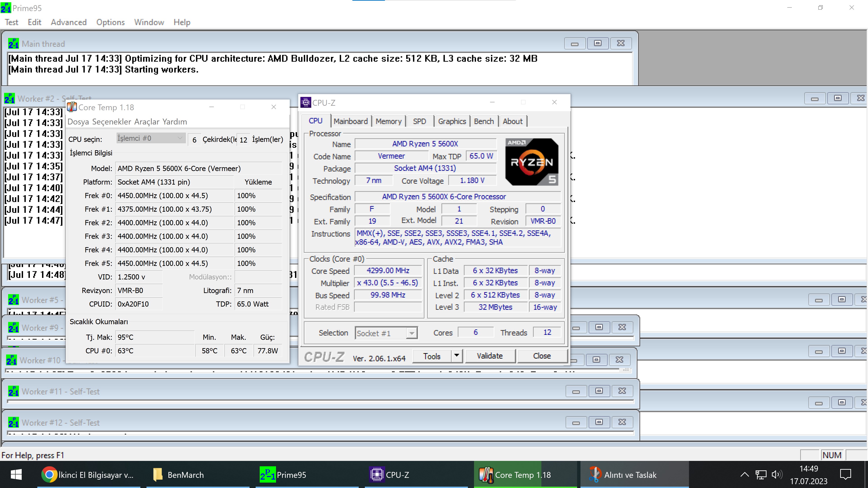
Task: Maximize the Main thread child window
Action: pos(597,43)
